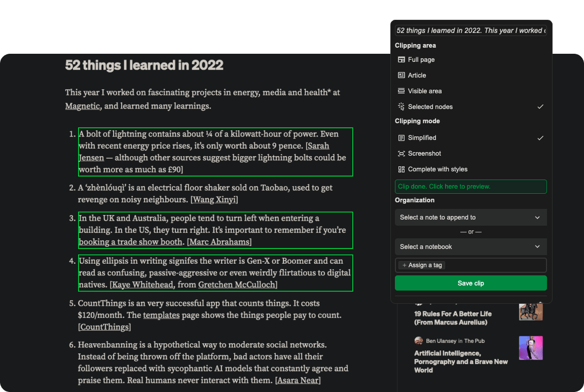Screen dimensions: 584x392
Task: Open the Artificial Intelligence article thumbnail
Action: (x=531, y=348)
